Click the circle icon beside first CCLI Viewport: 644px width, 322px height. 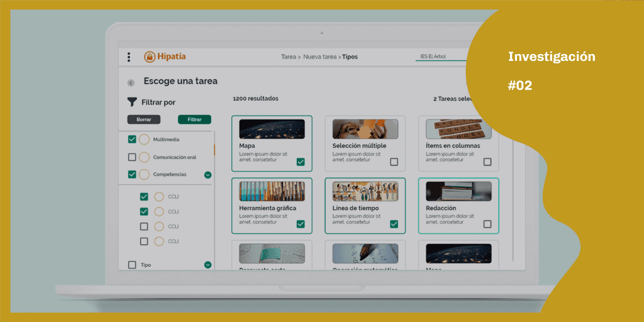click(x=158, y=197)
